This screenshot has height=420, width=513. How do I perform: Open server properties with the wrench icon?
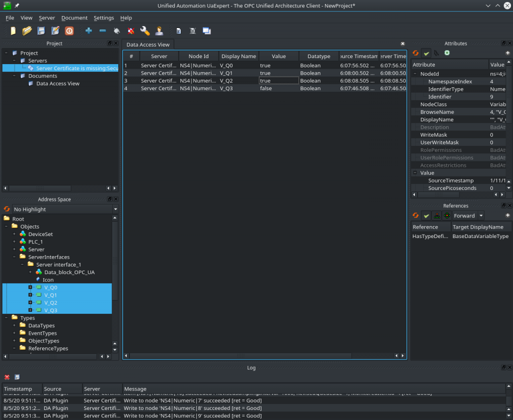point(145,31)
